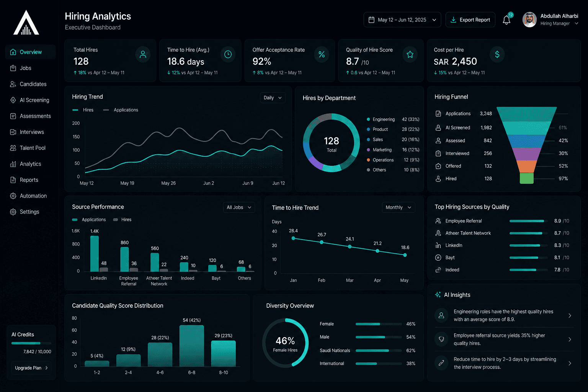The image size is (588, 392).
Task: Click the AI Insights sparkle icon
Action: tap(438, 295)
